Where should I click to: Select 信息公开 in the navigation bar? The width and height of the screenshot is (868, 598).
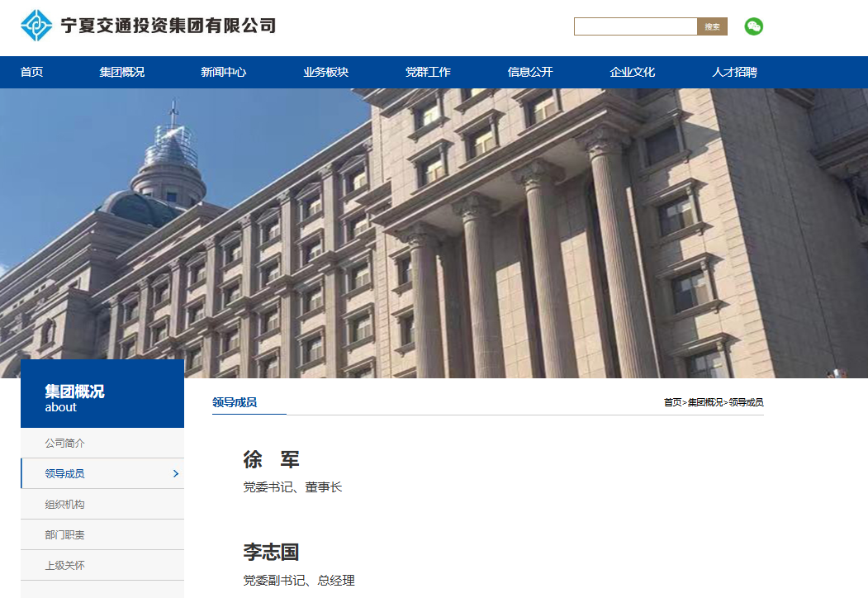click(x=529, y=72)
